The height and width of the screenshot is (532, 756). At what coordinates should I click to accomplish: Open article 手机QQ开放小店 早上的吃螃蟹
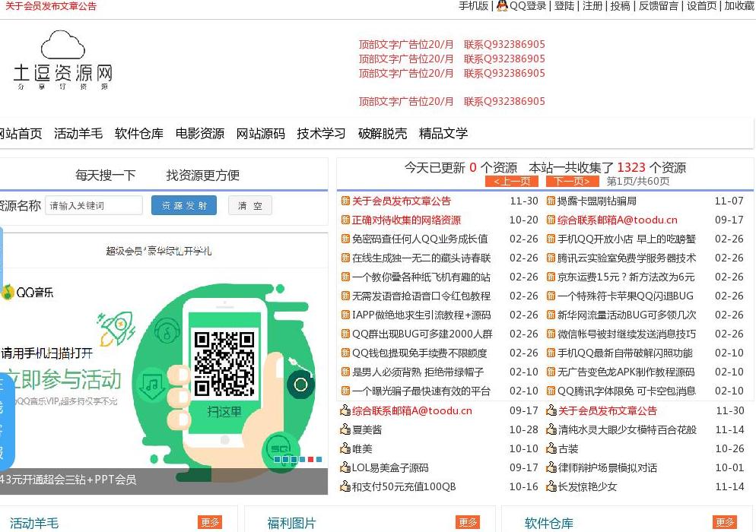(x=627, y=239)
